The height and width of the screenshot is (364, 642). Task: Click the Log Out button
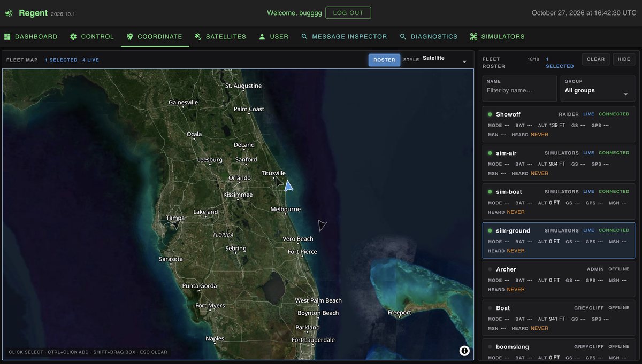tap(348, 13)
